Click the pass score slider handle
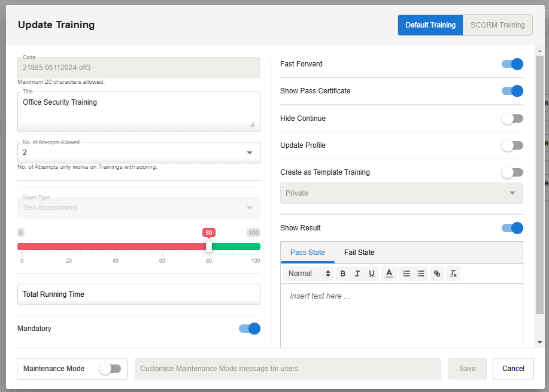 pos(209,247)
